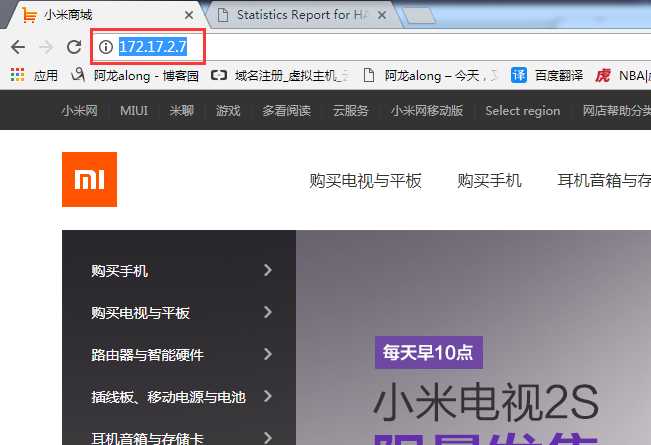
Task: Expand the chevron beside sidebar 购买手机
Action: coord(268,270)
